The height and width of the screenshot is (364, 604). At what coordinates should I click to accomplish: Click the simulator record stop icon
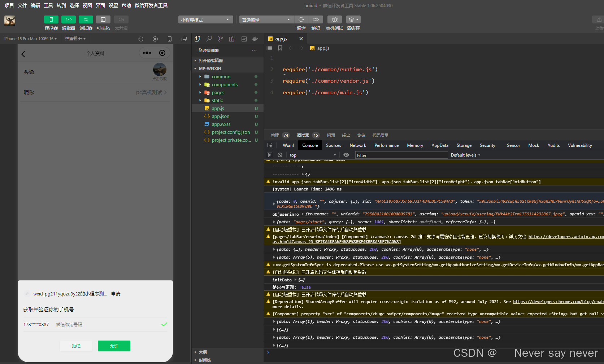155,39
